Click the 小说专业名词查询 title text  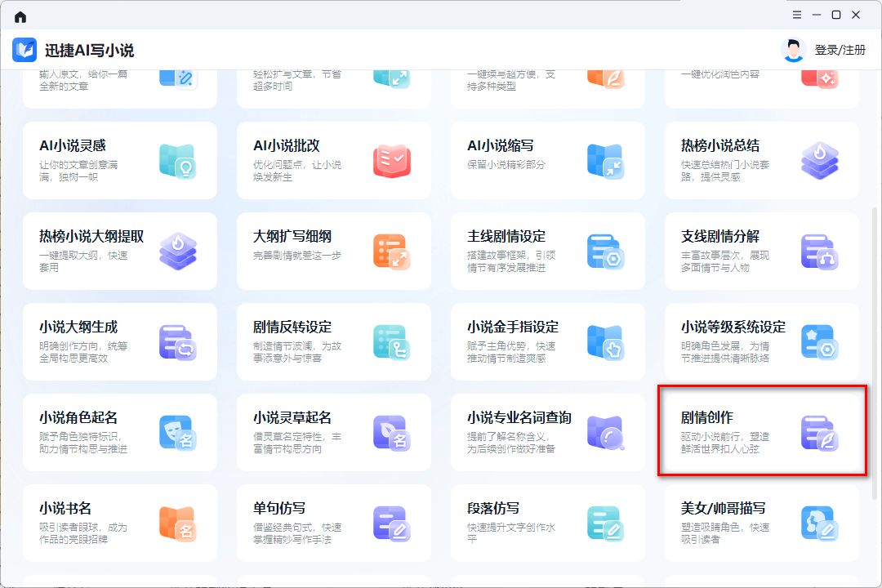pyautogui.click(x=519, y=417)
